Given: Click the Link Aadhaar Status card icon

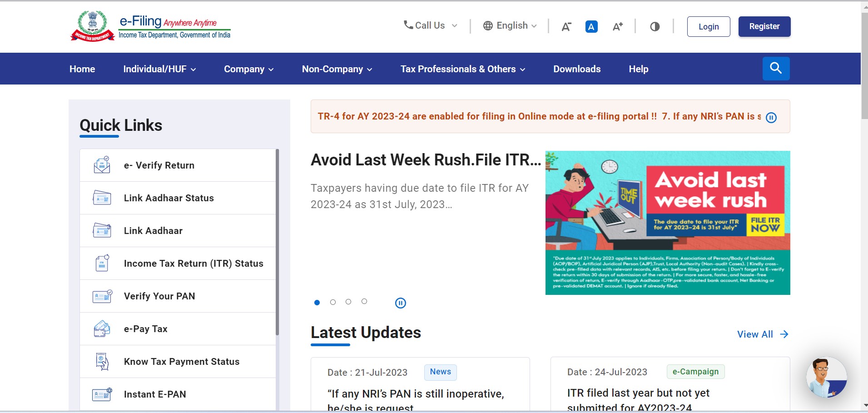Looking at the screenshot, I should pyautogui.click(x=102, y=198).
